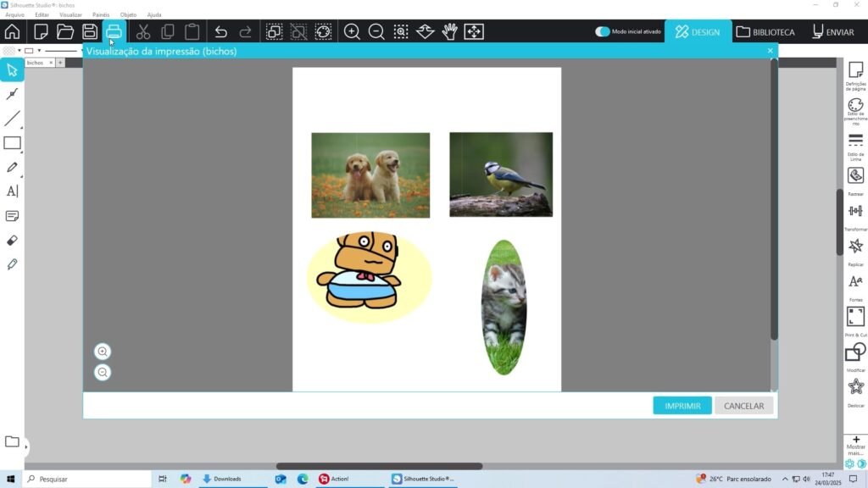Select the Eraser tool
The height and width of the screenshot is (488, 868).
point(12,240)
